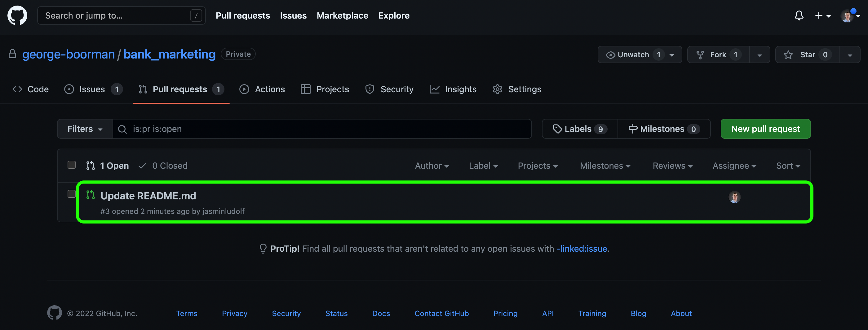868x330 pixels.
Task: Click the GitHub Octocat logo in header
Action: (x=18, y=15)
